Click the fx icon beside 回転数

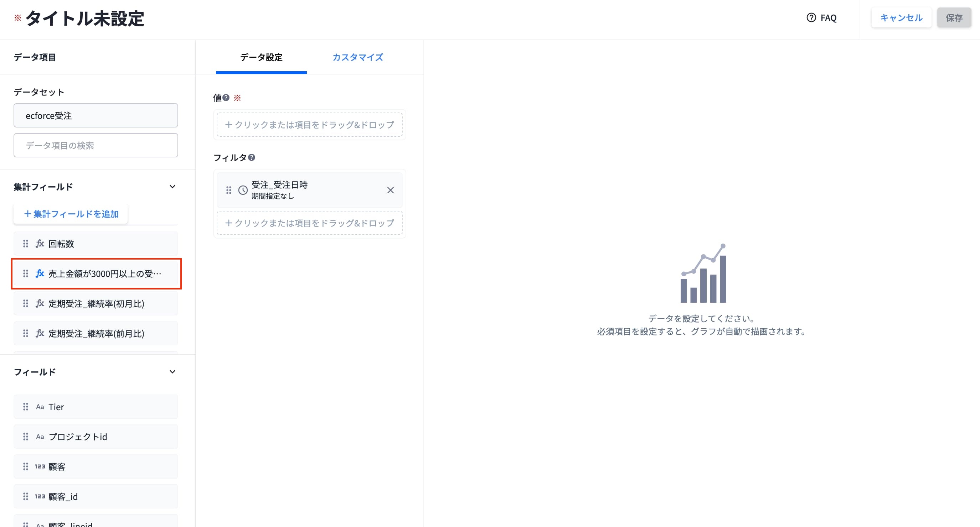[40, 244]
